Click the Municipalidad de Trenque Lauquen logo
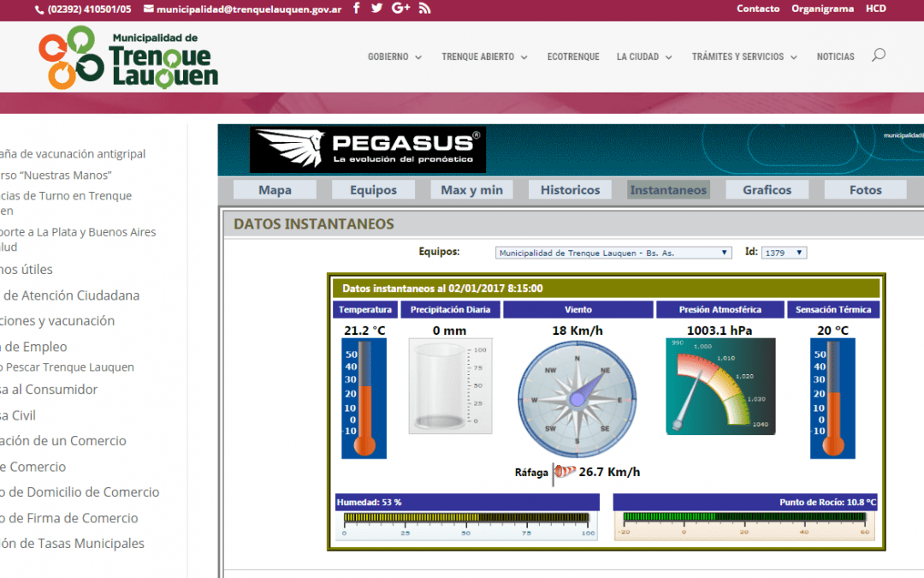Image resolution: width=924 pixels, height=578 pixels. [x=128, y=57]
